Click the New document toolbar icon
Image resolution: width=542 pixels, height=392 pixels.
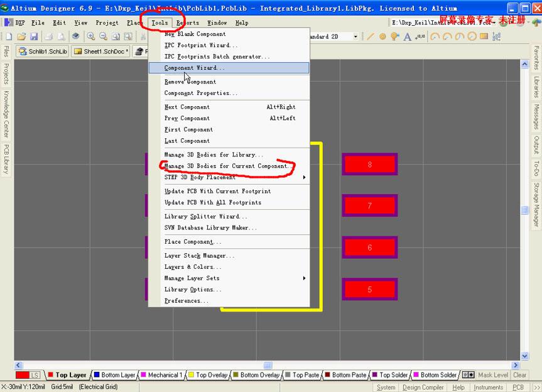(9, 37)
